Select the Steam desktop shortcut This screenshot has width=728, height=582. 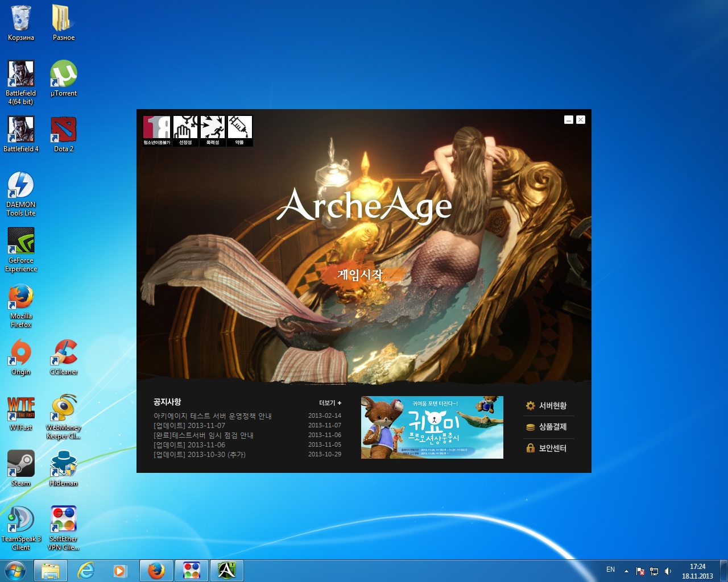click(21, 469)
